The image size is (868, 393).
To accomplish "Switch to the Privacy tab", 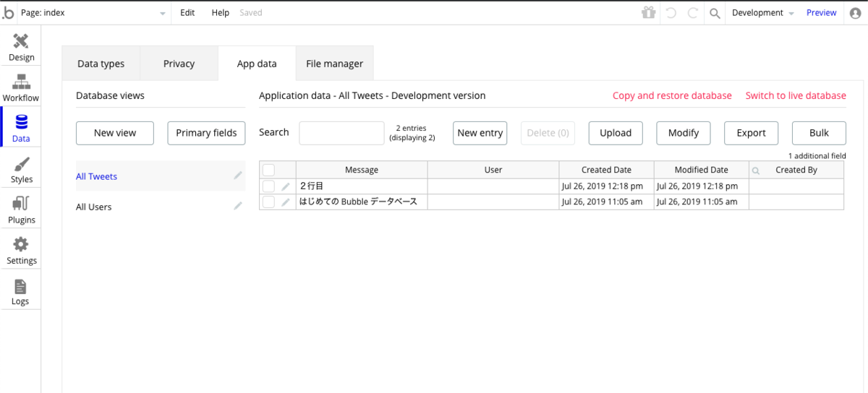I will [179, 64].
